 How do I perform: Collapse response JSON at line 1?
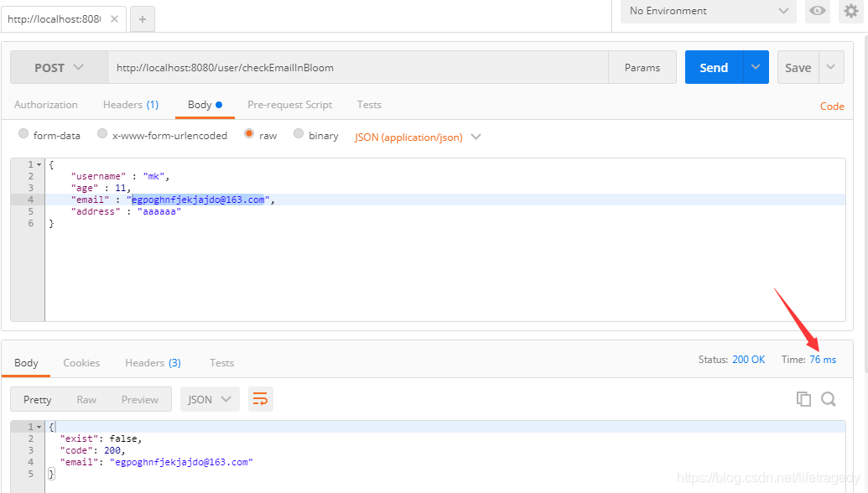pos(39,427)
